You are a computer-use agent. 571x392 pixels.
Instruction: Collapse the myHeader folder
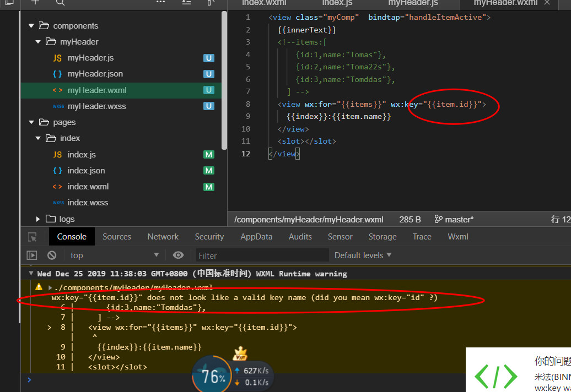[x=38, y=42]
